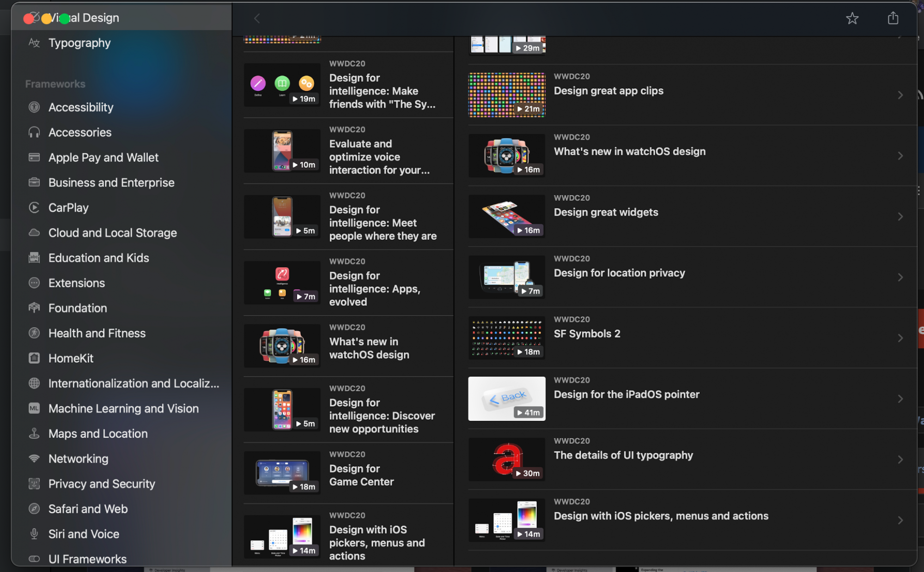This screenshot has width=924, height=572.
Task: Click the favorite star icon
Action: point(852,18)
